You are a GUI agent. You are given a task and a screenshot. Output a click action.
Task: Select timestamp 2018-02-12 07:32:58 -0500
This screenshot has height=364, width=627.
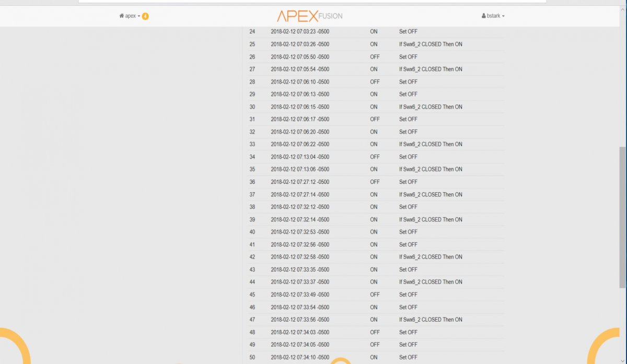(300, 257)
